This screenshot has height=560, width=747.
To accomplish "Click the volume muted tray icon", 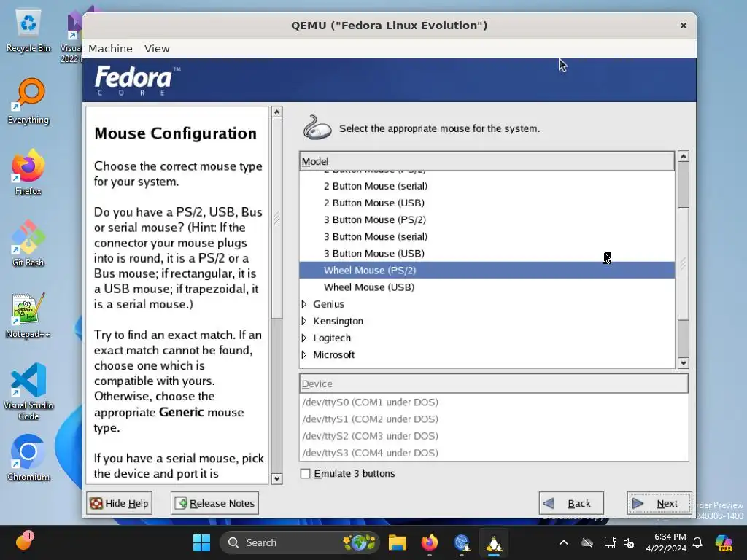I will (629, 542).
